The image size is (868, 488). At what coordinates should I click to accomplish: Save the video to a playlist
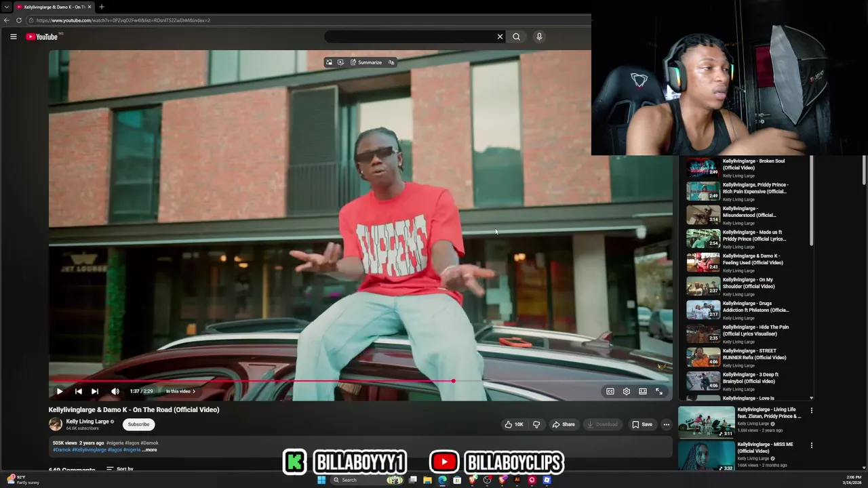coord(642,424)
